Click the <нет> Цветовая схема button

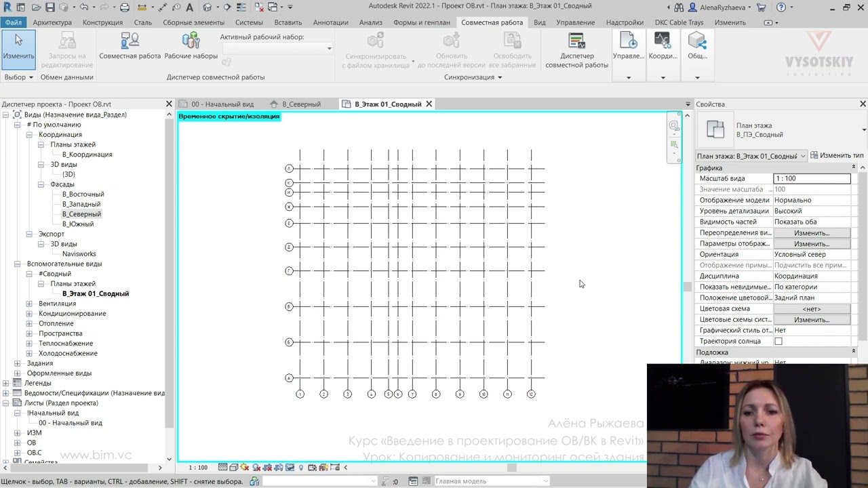point(812,308)
